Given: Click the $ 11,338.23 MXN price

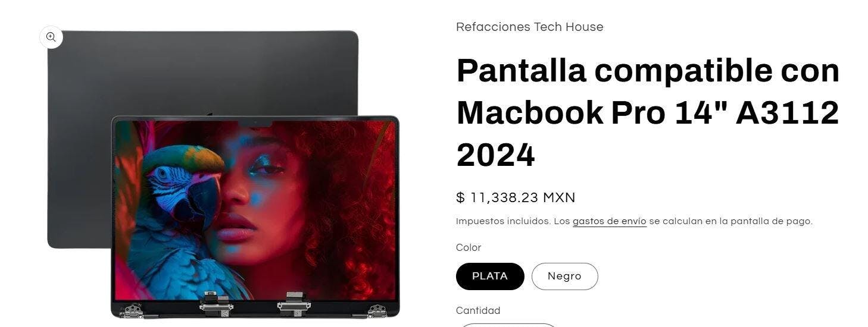Looking at the screenshot, I should tap(516, 197).
